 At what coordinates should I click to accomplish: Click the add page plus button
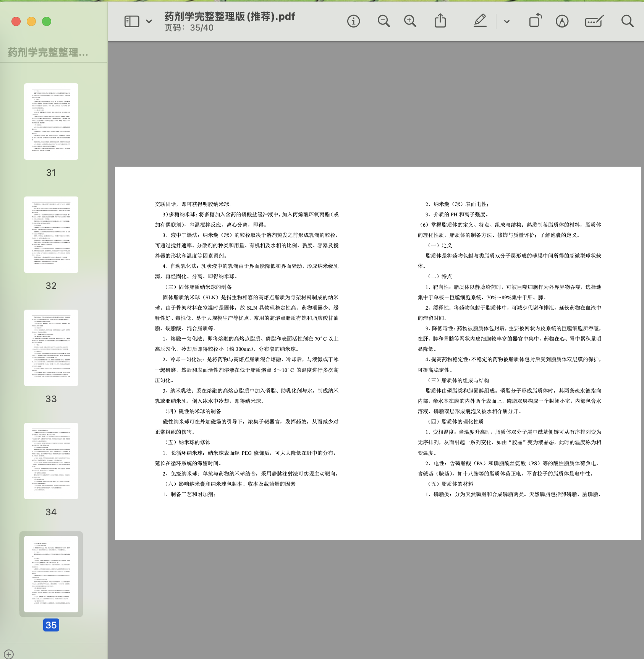pos(9,654)
